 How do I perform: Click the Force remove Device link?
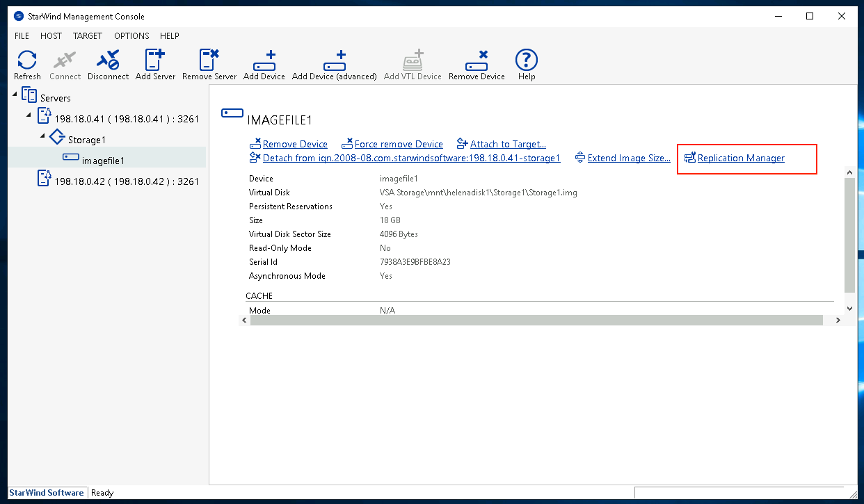click(x=399, y=145)
